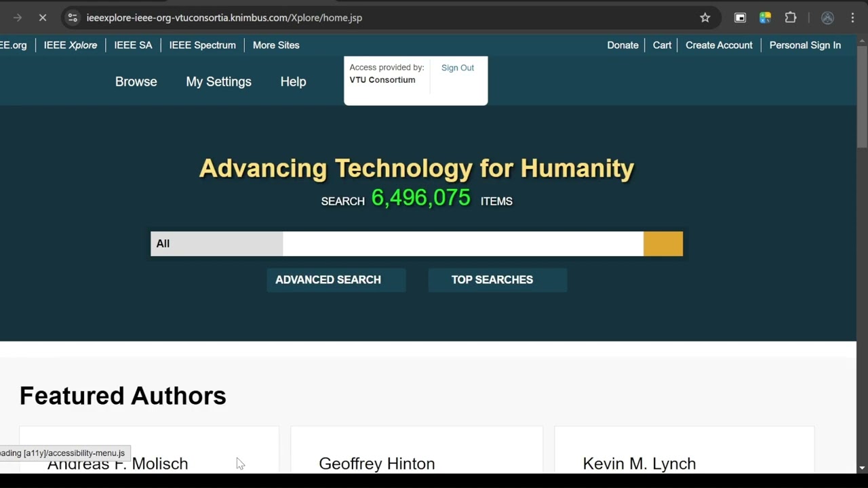
Task: Open the All search category dropdown
Action: click(216, 244)
